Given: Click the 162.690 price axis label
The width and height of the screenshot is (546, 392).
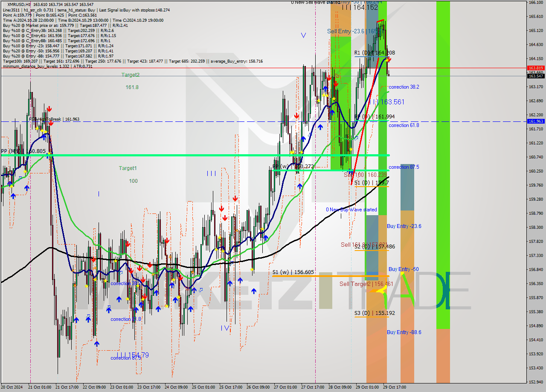Looking at the screenshot, I should (536, 101).
